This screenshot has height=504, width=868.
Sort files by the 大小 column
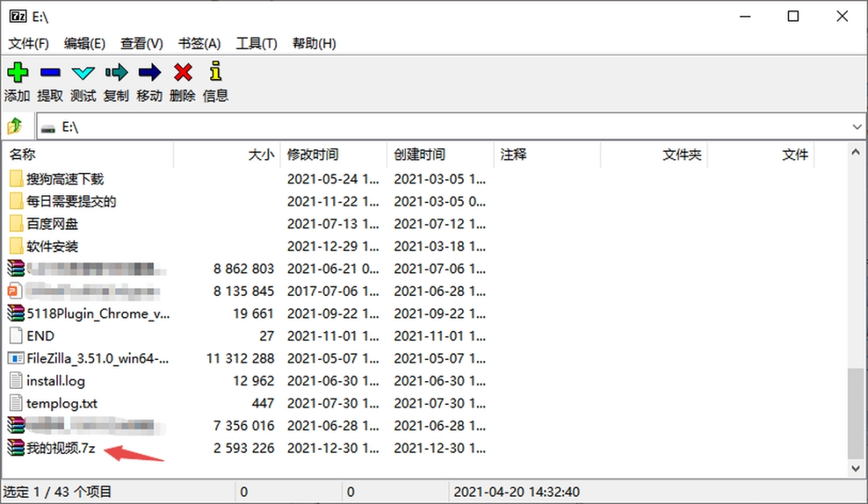click(x=261, y=154)
